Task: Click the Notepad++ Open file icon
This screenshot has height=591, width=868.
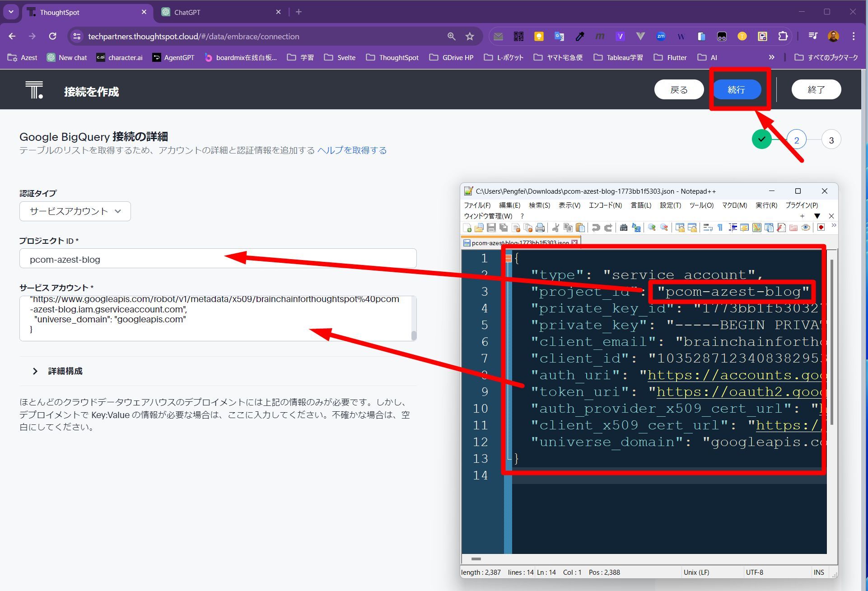Action: click(x=479, y=228)
